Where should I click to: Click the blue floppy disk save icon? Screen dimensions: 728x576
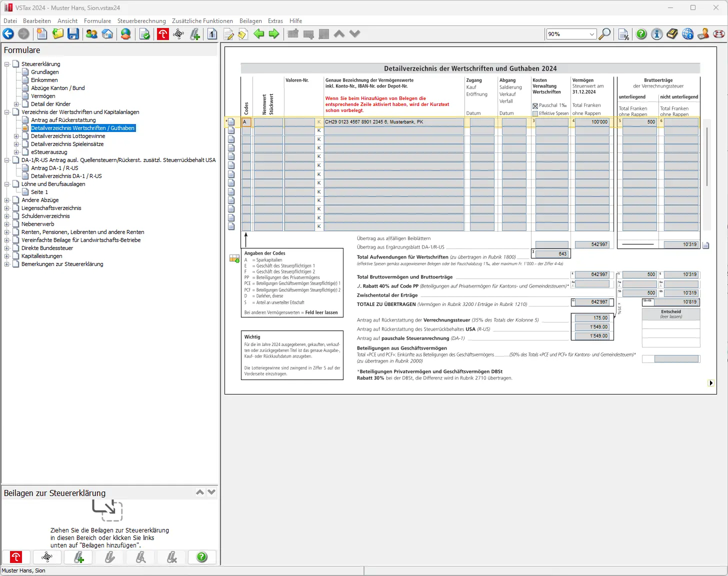click(x=73, y=34)
